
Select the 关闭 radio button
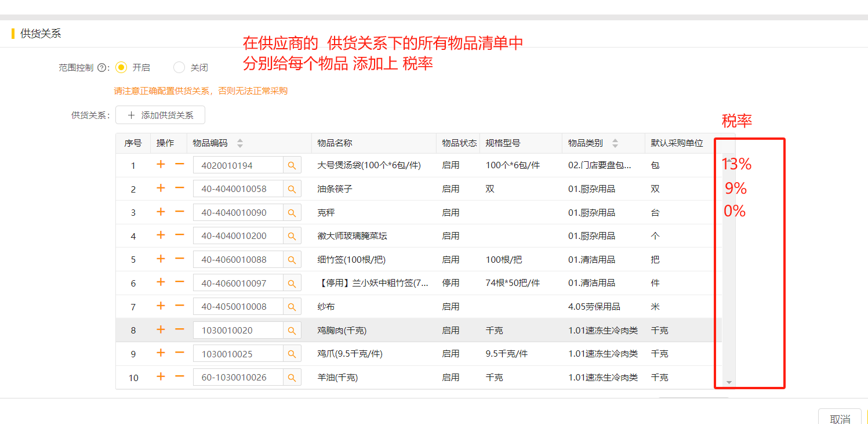[x=179, y=68]
